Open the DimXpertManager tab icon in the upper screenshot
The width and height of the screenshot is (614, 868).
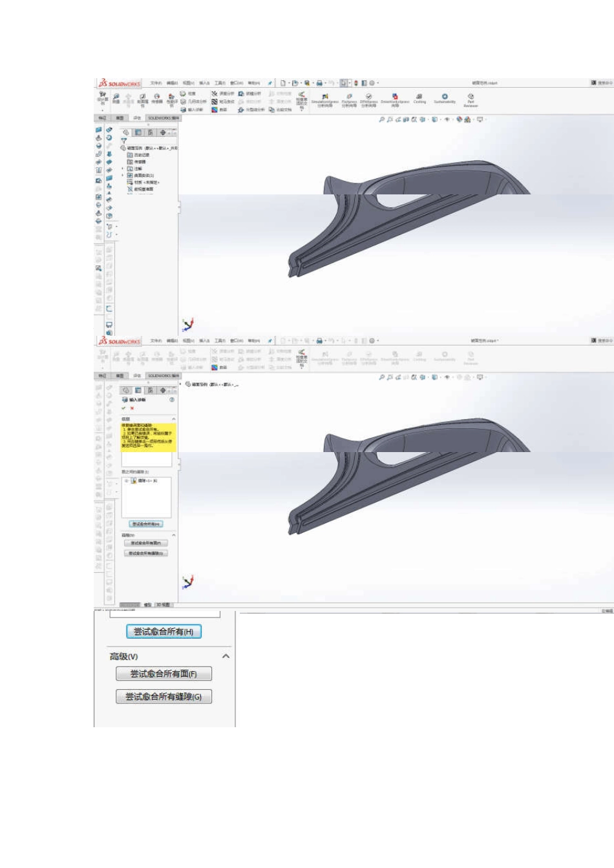tap(162, 132)
